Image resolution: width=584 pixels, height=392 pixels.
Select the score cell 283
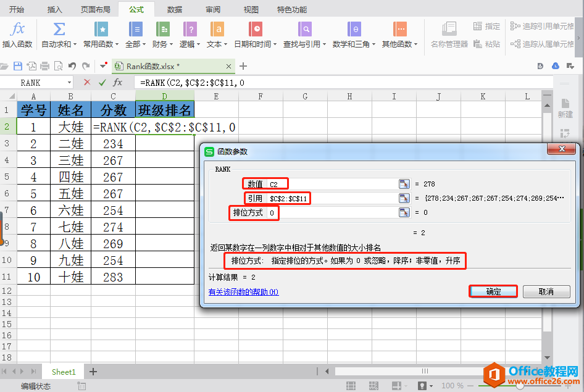click(113, 277)
